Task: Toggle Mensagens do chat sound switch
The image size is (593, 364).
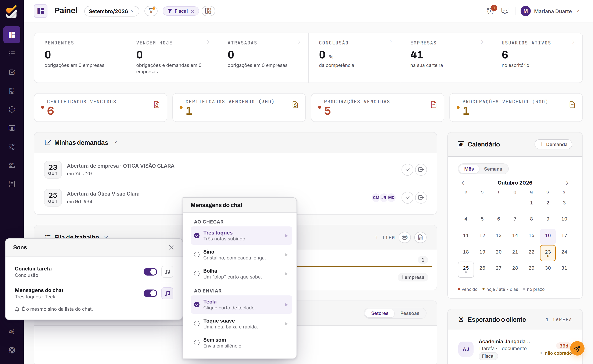Action: [150, 293]
